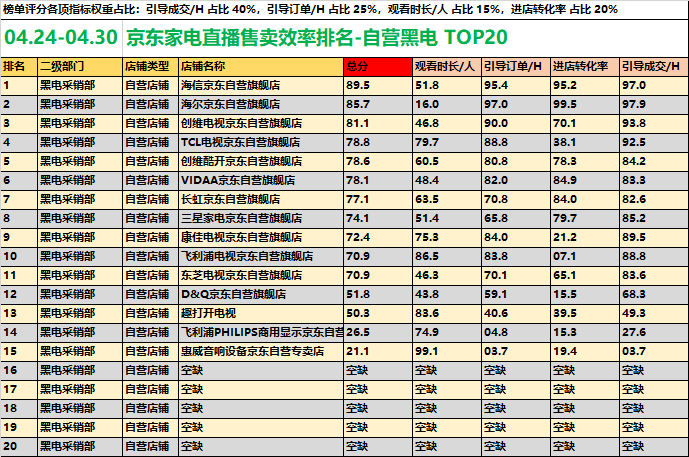The width and height of the screenshot is (689, 457).
Task: Click deal value 27.6 in rank 14
Action: [x=654, y=332]
